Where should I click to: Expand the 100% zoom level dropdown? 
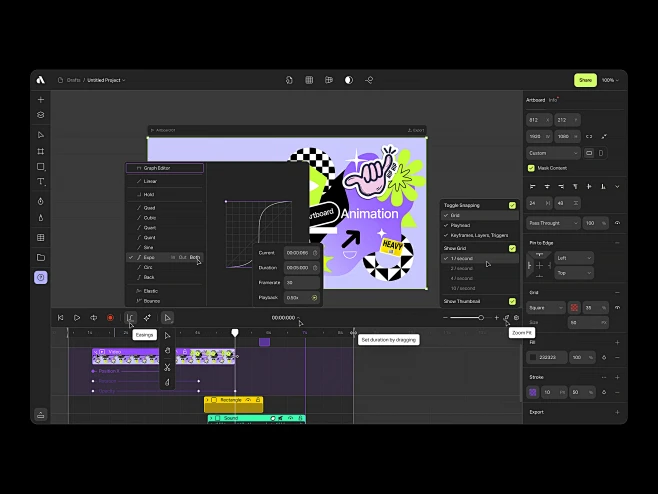tap(608, 80)
